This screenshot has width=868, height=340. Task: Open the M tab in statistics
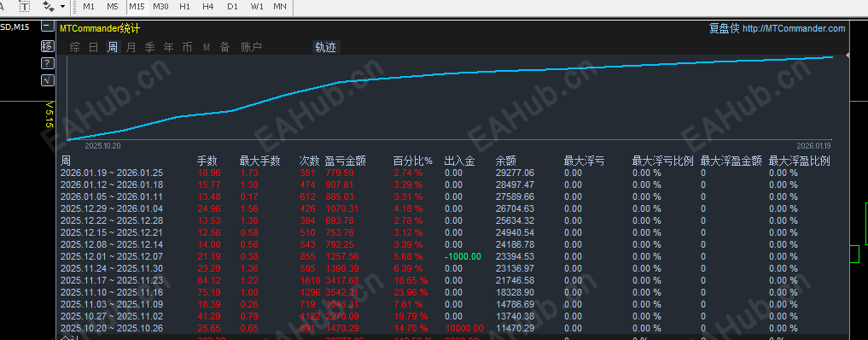click(207, 48)
